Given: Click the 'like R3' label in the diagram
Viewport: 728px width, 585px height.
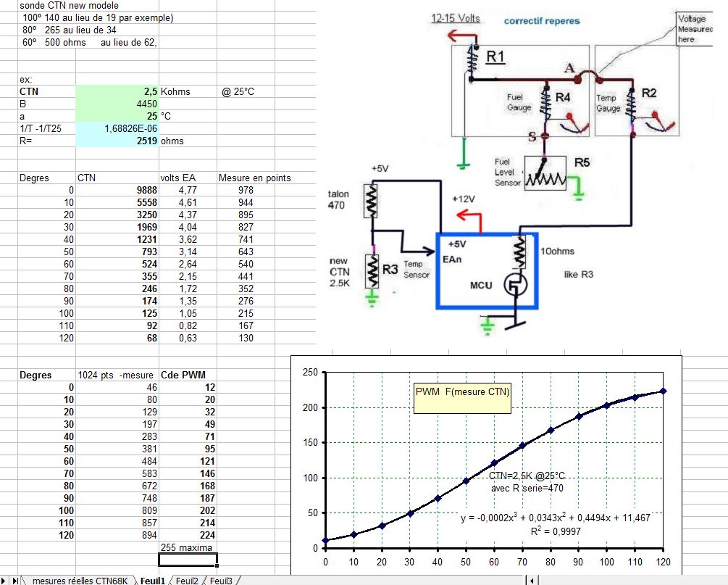Looking at the screenshot, I should click(579, 274).
